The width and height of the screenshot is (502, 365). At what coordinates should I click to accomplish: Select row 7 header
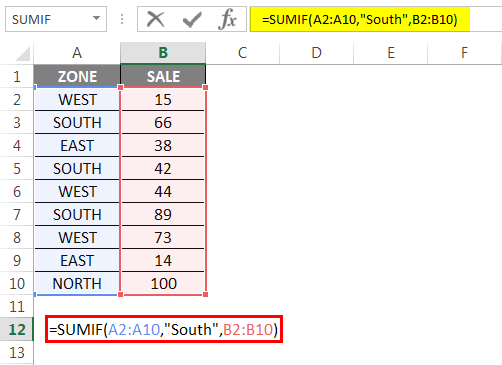(x=17, y=215)
